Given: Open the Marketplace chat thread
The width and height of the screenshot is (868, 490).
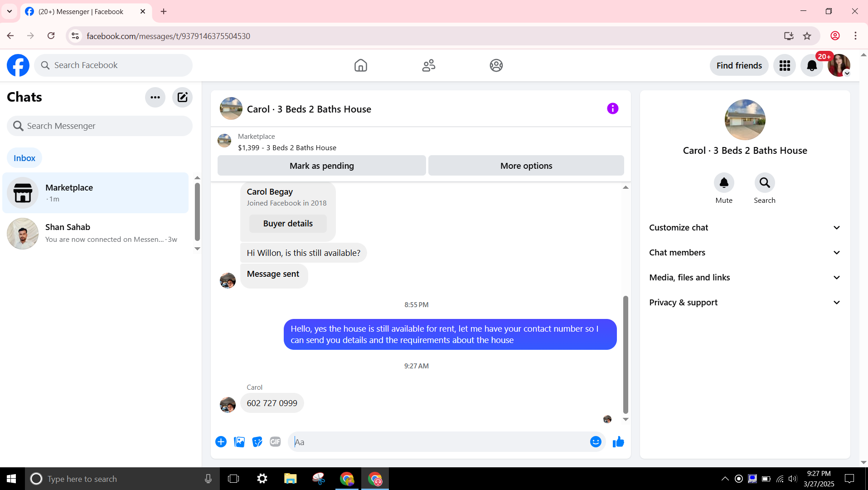Looking at the screenshot, I should click(x=95, y=193).
